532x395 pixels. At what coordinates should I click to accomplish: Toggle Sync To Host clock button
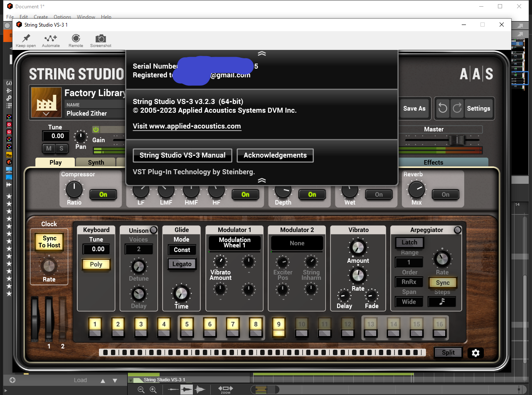point(49,242)
